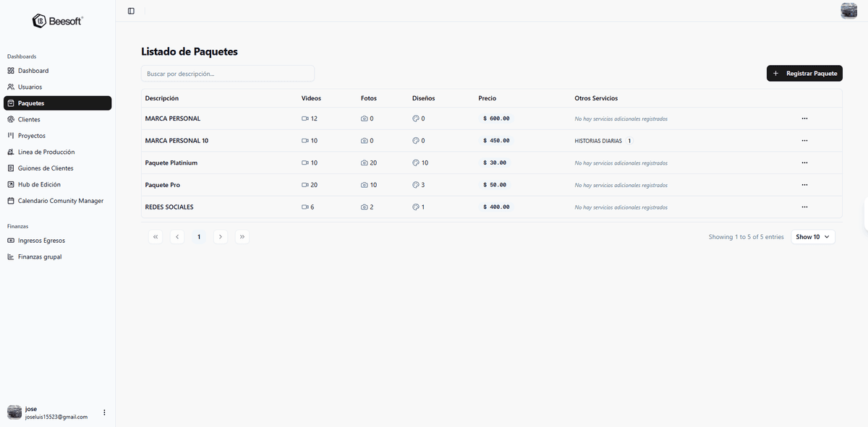Image resolution: width=868 pixels, height=427 pixels.
Task: Open actions for REDES SOCIALES row
Action: 804,207
